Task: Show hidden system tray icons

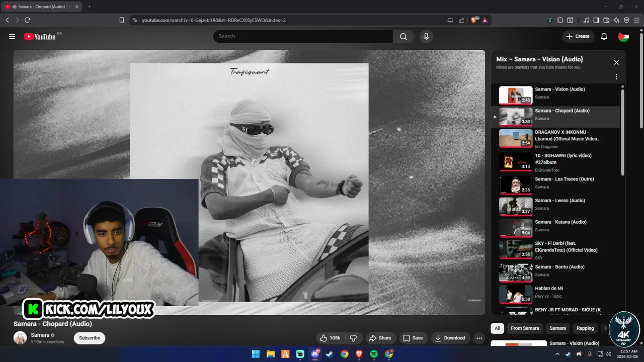Action: (x=558, y=354)
